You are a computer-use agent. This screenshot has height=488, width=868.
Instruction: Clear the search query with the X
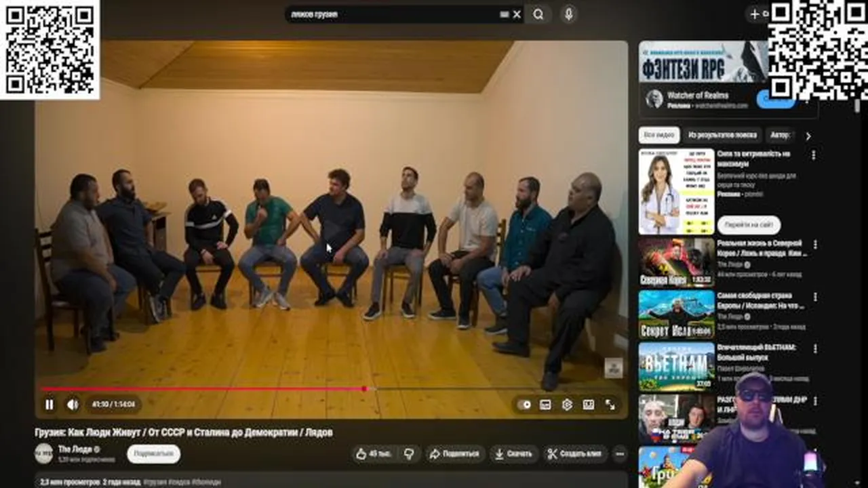point(517,14)
